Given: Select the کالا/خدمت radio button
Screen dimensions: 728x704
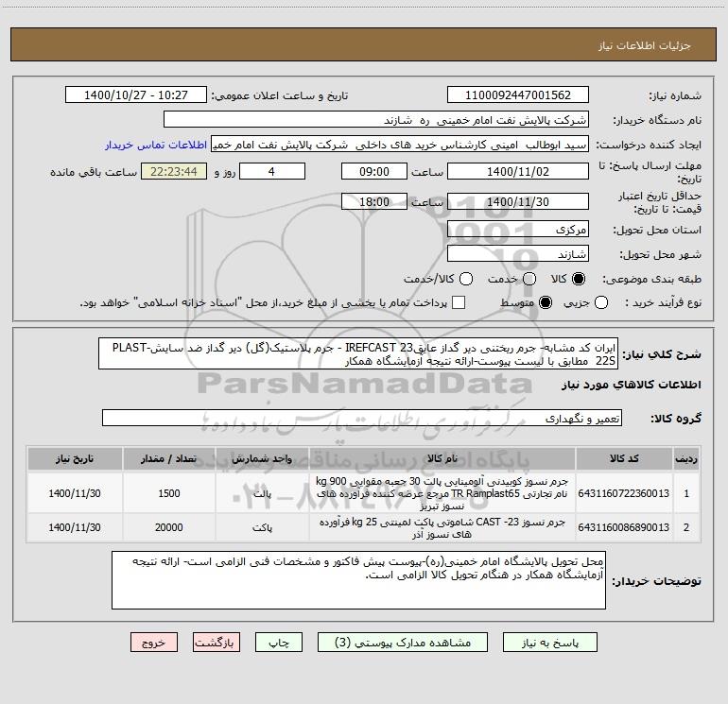Looking at the screenshot, I should 466,279.
